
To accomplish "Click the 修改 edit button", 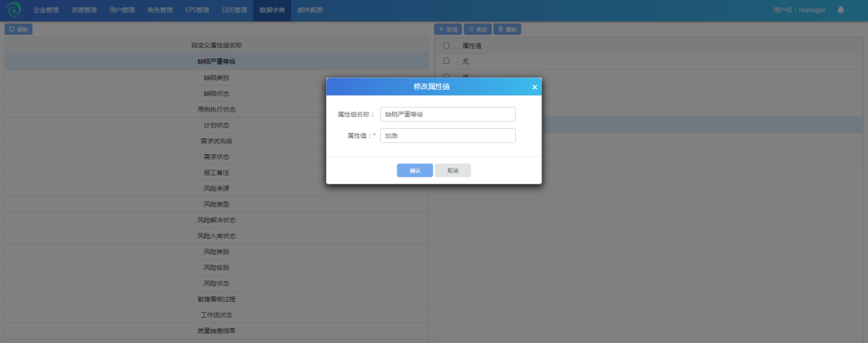I will click(x=478, y=29).
